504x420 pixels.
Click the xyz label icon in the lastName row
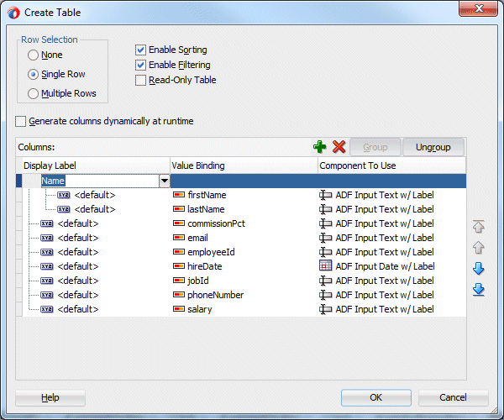click(x=64, y=209)
